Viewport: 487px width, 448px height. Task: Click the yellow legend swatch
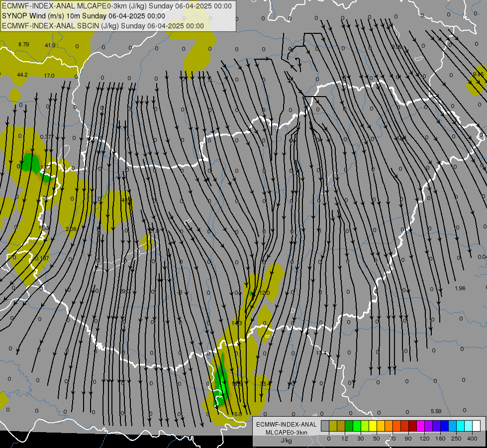tap(373, 426)
